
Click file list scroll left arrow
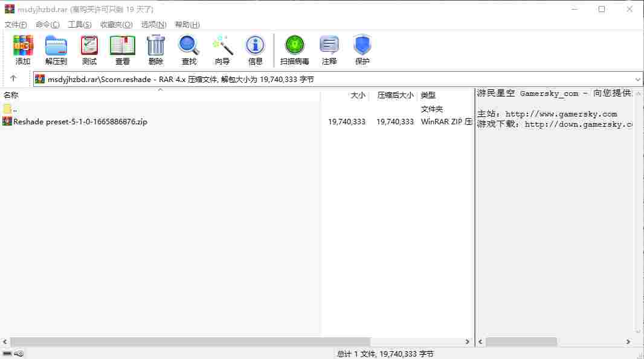(x=4, y=342)
